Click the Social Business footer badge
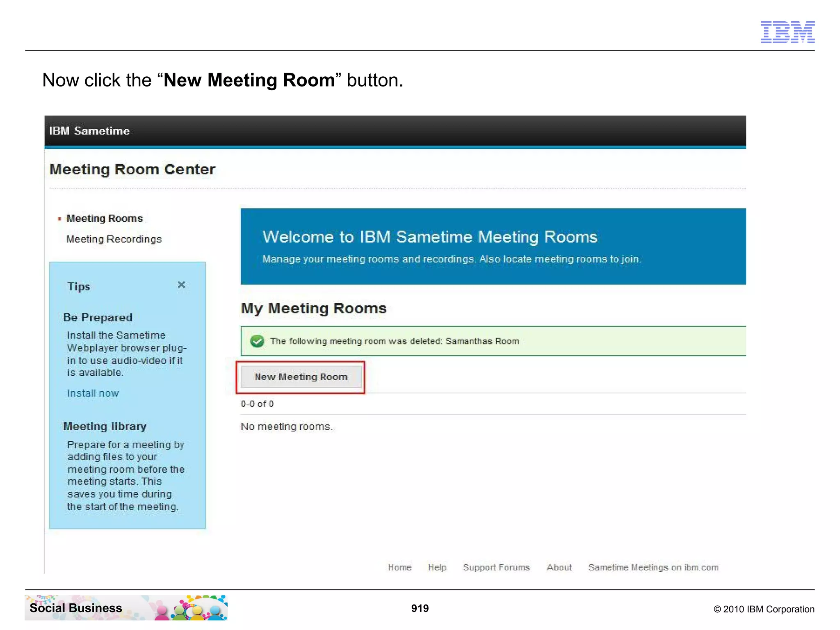The height and width of the screenshot is (630, 840). click(x=126, y=607)
